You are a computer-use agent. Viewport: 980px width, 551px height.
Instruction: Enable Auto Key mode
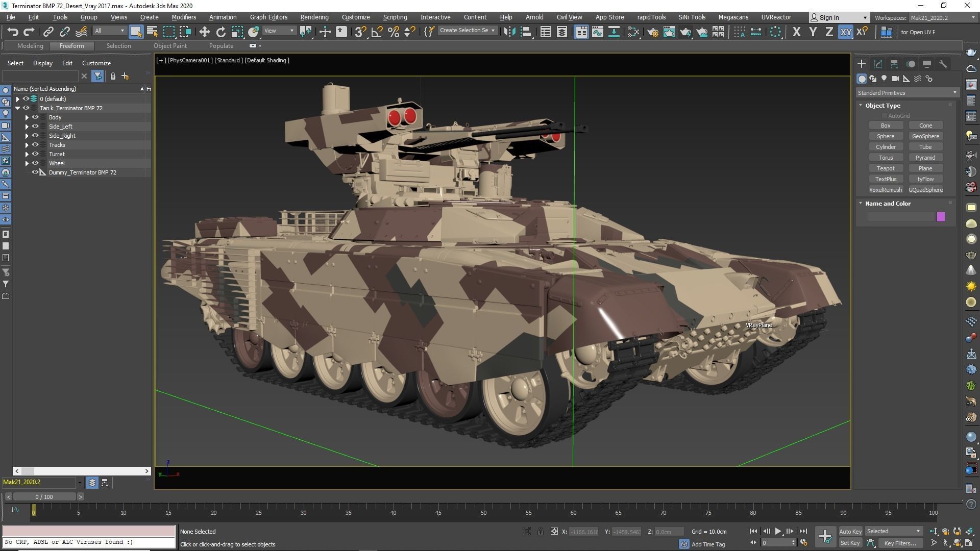click(x=850, y=531)
